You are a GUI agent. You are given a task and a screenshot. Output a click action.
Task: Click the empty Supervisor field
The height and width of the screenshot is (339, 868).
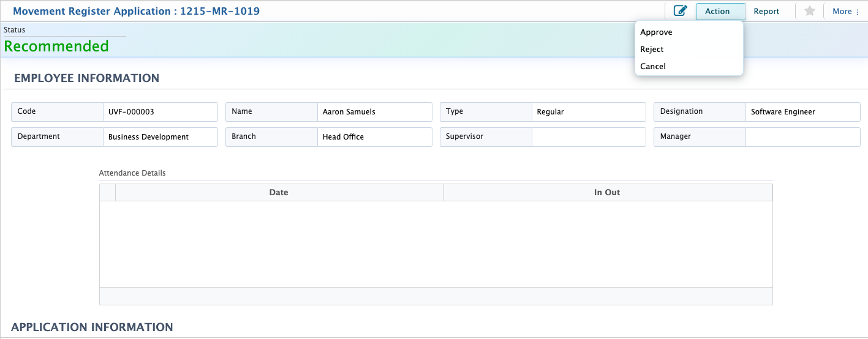[589, 137]
